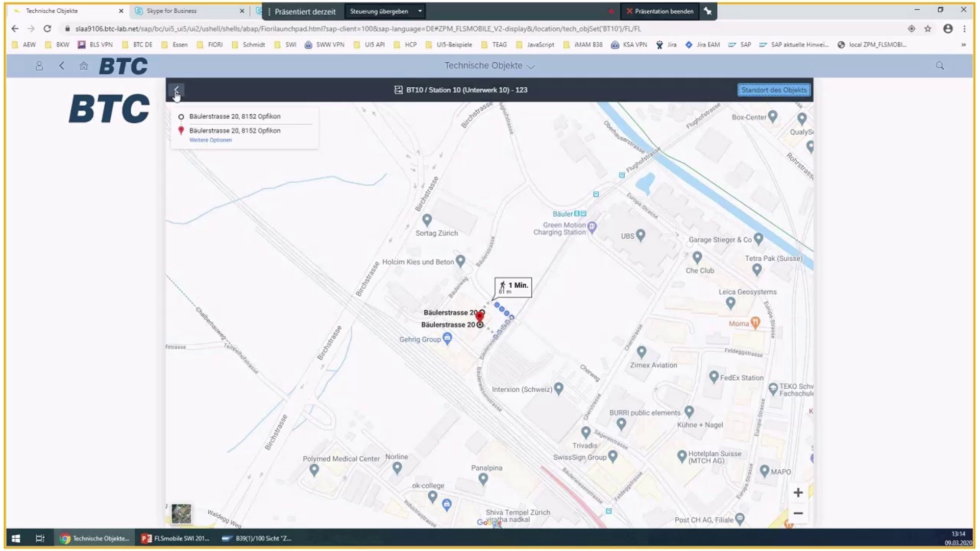Switch to satellite view via map thumbnail
This screenshot has height=551, width=980.
181,514
